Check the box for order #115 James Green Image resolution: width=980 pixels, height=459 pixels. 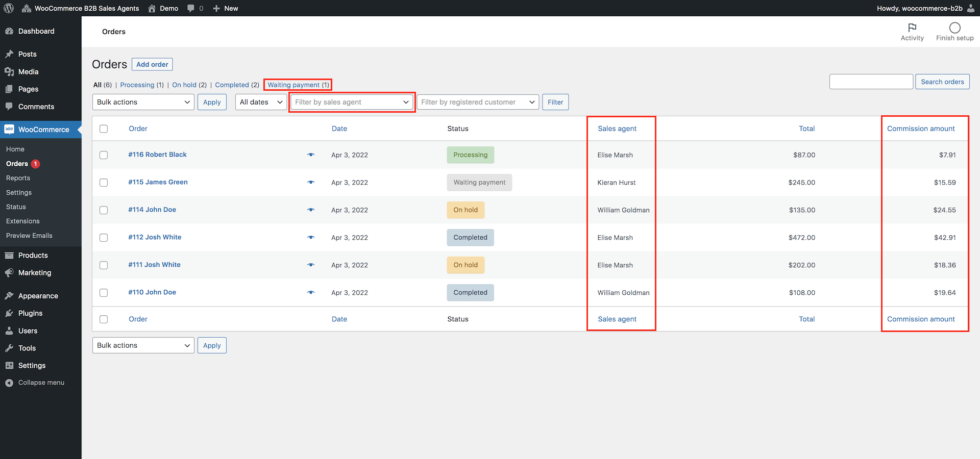104,183
